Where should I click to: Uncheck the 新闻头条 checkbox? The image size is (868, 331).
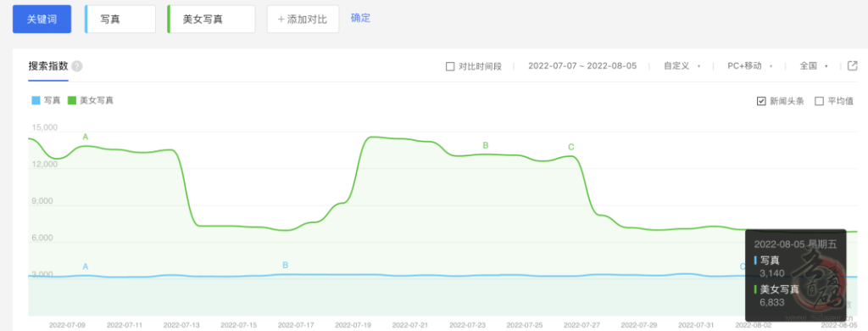coord(761,101)
